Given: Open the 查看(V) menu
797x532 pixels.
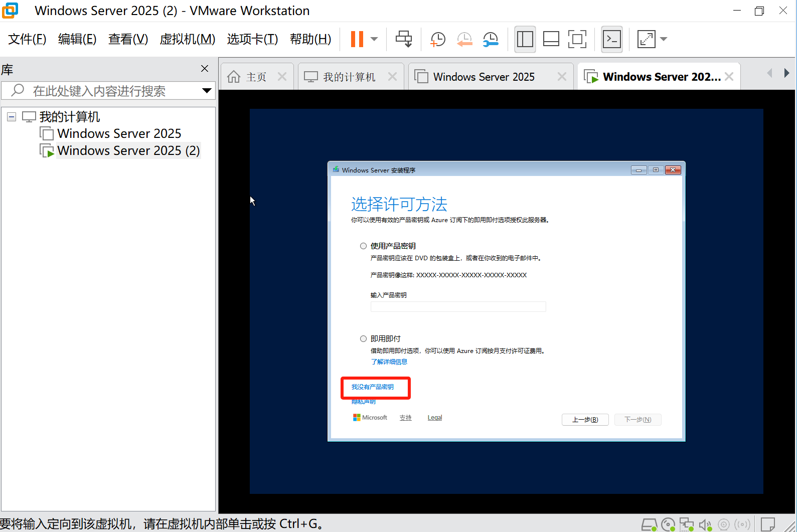Looking at the screenshot, I should coord(128,39).
